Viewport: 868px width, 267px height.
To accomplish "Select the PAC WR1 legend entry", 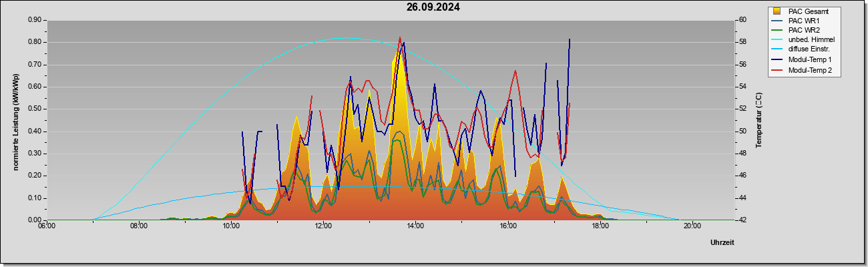I will click(x=803, y=21).
